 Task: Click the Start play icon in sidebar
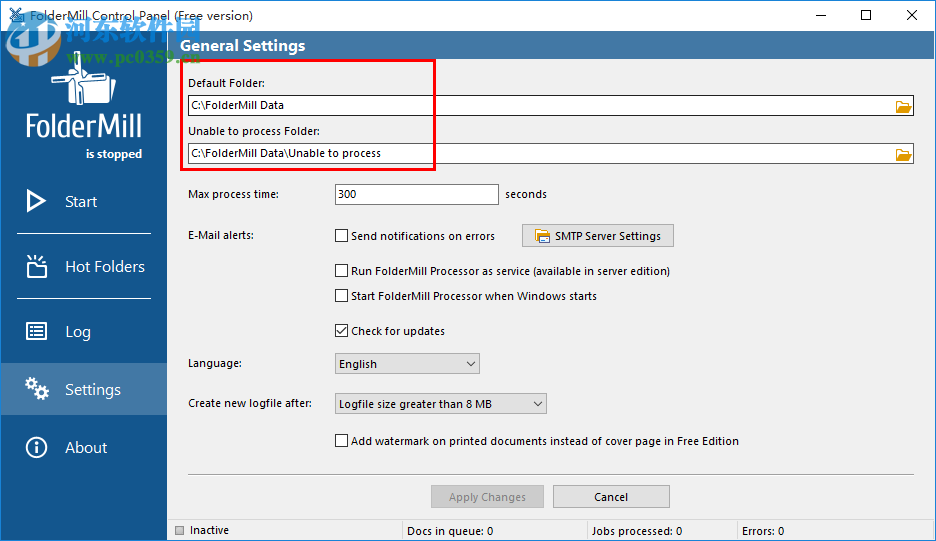click(x=36, y=201)
